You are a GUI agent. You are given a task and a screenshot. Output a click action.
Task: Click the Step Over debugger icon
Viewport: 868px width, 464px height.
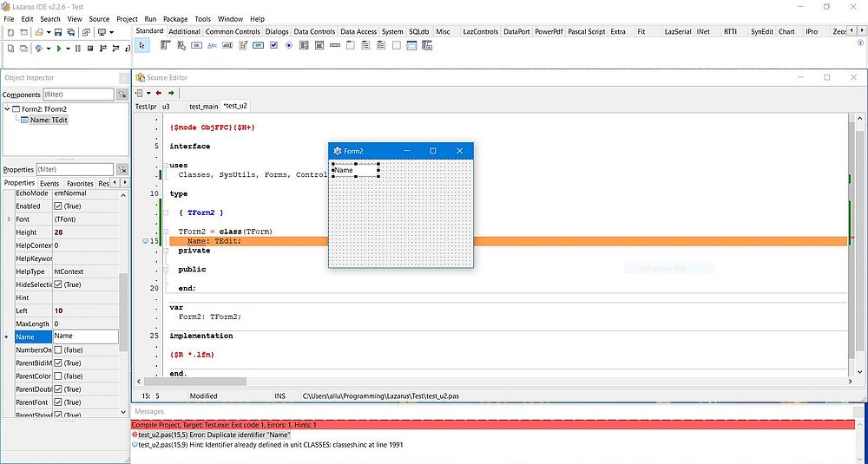click(115, 49)
